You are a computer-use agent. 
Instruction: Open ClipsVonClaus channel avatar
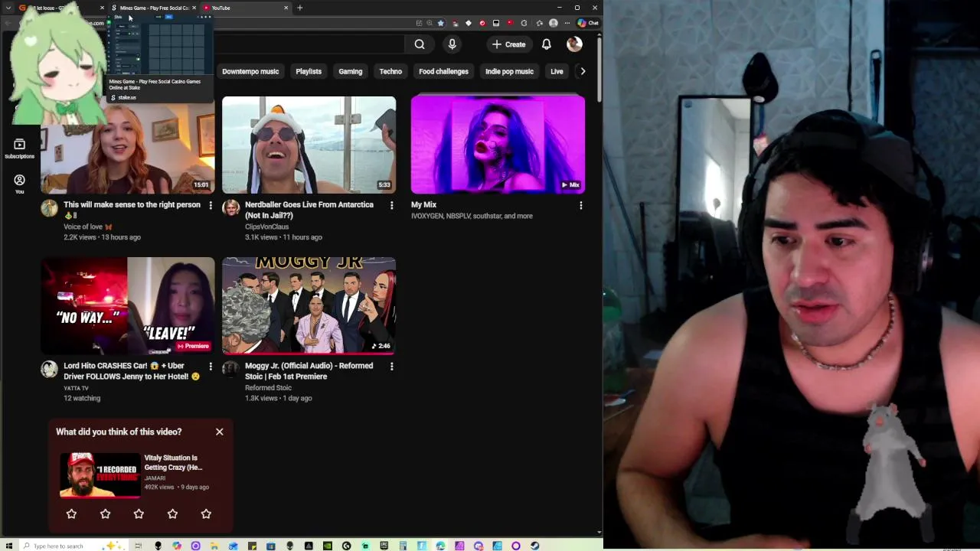click(230, 208)
